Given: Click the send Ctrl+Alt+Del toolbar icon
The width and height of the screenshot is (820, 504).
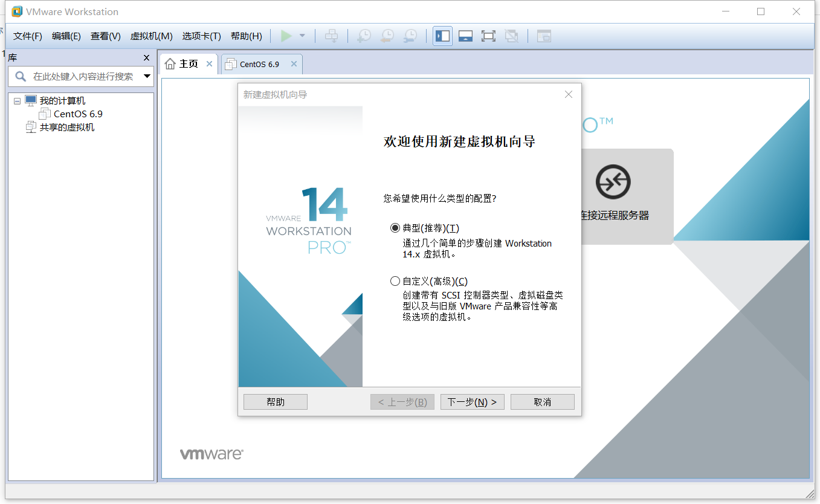Looking at the screenshot, I should coord(331,36).
